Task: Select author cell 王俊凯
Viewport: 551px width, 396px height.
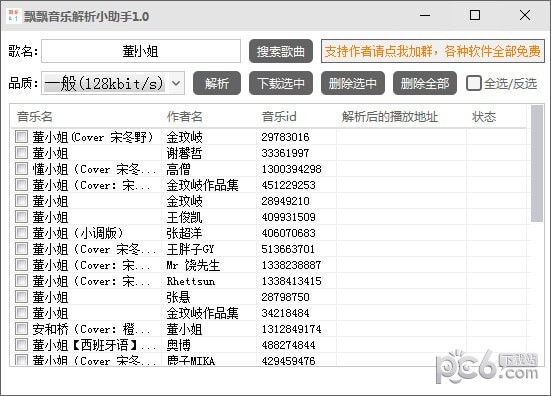Action: (184, 217)
